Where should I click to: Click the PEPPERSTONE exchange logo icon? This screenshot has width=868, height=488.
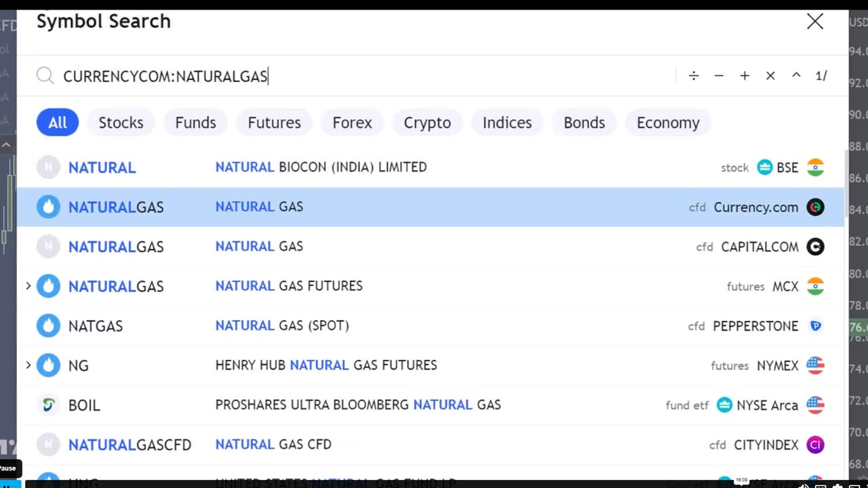(x=815, y=326)
